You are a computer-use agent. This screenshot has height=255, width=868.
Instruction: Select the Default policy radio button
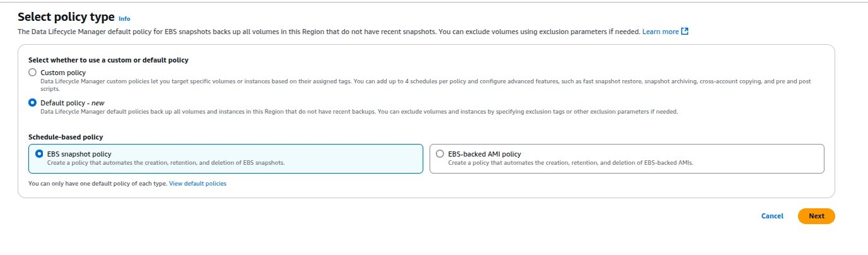click(32, 103)
